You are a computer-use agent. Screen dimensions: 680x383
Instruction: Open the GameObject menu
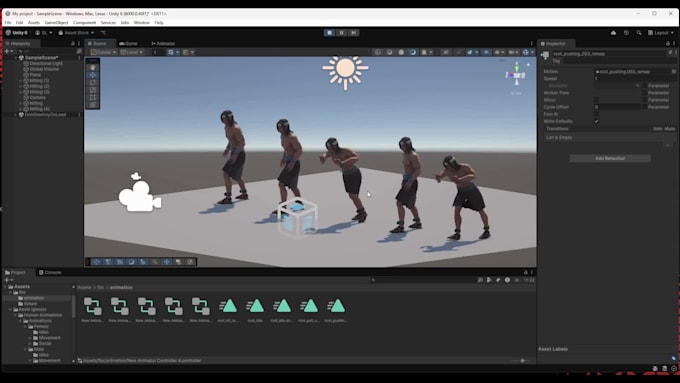(56, 23)
